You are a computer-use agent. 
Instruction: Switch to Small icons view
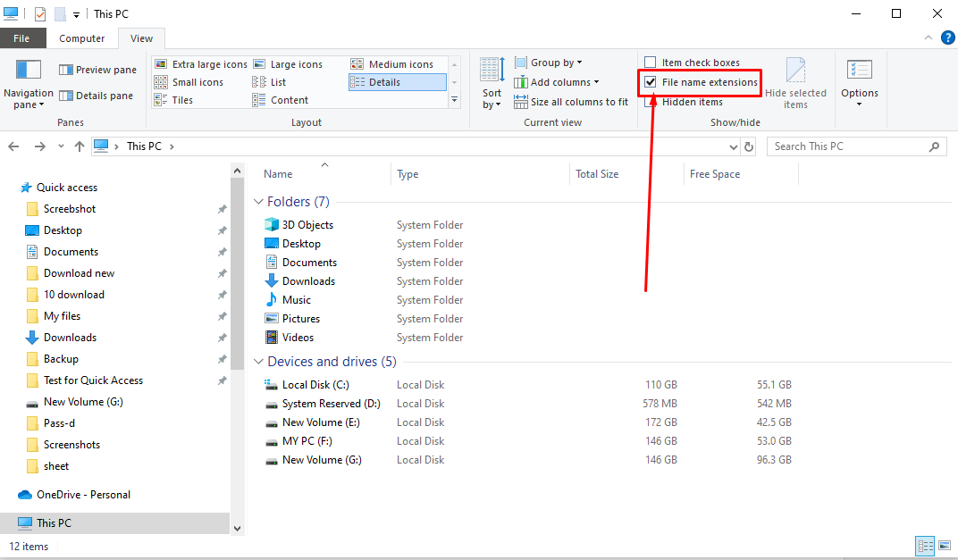tap(190, 81)
